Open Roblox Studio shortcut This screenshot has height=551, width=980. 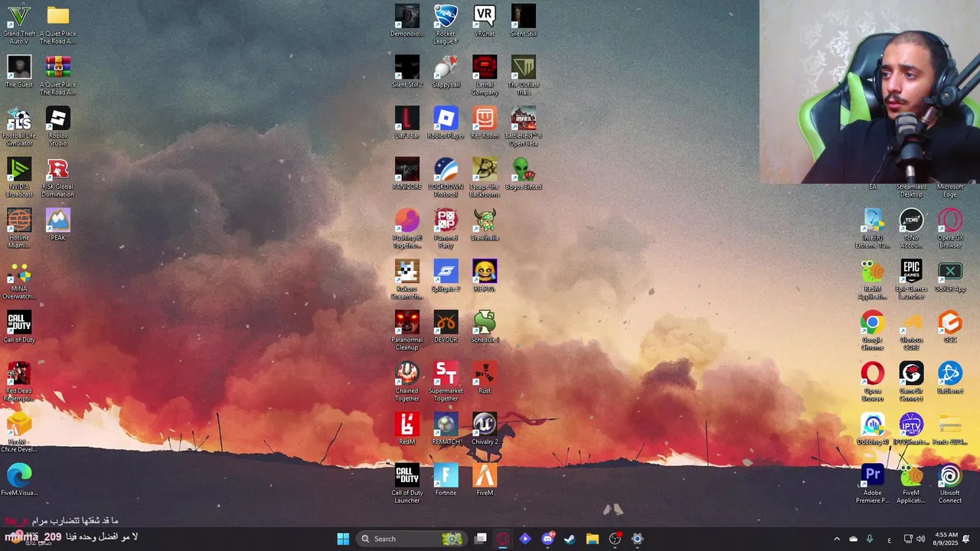point(58,126)
